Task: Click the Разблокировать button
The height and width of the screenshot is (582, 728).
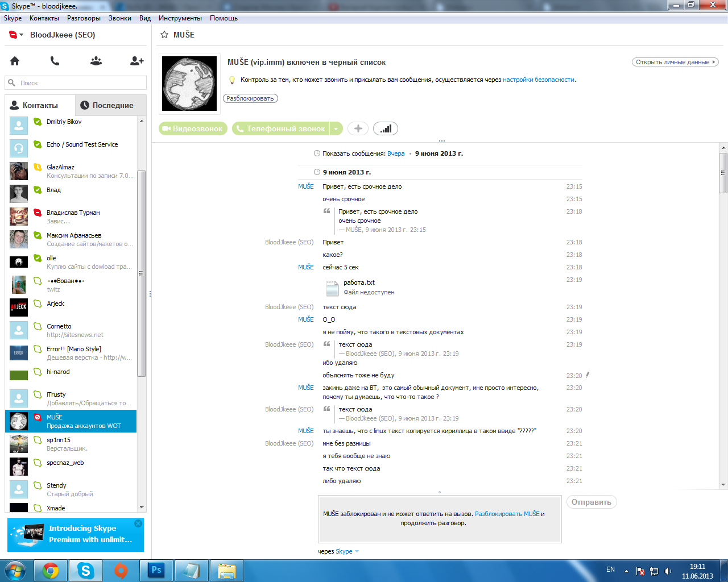Action: click(x=250, y=98)
